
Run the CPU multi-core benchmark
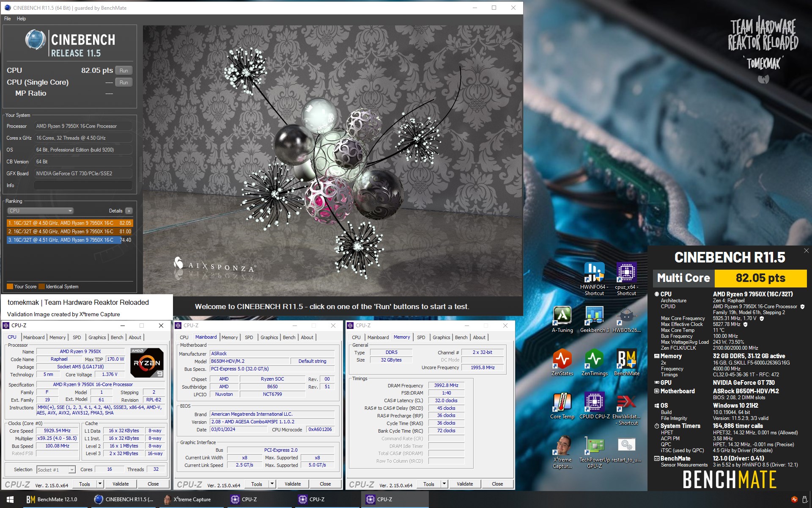tap(123, 71)
